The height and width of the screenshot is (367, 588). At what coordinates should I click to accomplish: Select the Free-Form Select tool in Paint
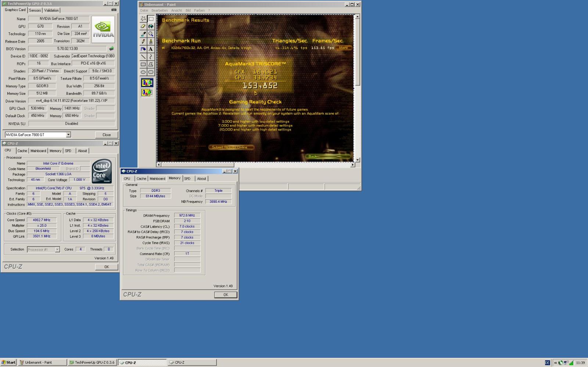(143, 19)
